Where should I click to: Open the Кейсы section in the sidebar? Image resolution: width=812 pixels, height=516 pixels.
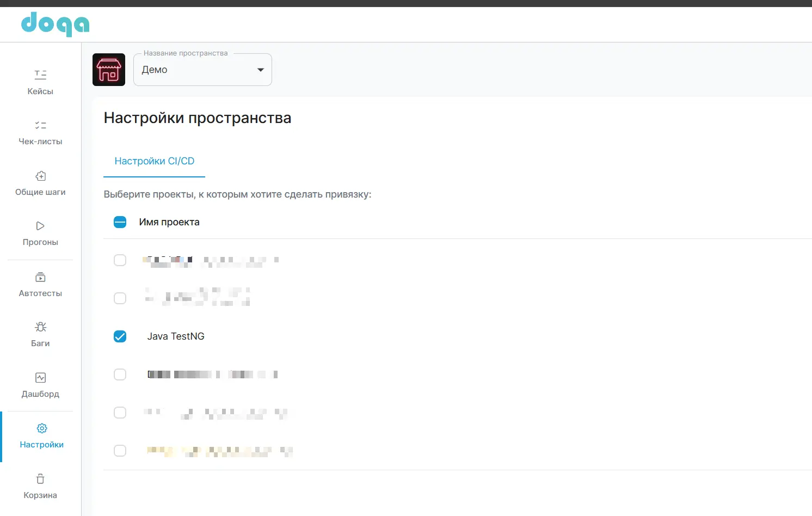coord(40,82)
